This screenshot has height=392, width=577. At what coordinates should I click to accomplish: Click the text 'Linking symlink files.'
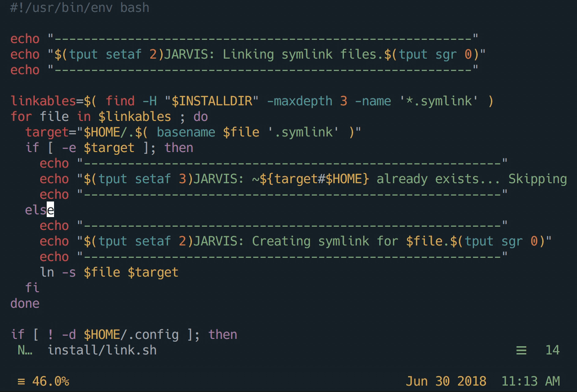tap(303, 54)
